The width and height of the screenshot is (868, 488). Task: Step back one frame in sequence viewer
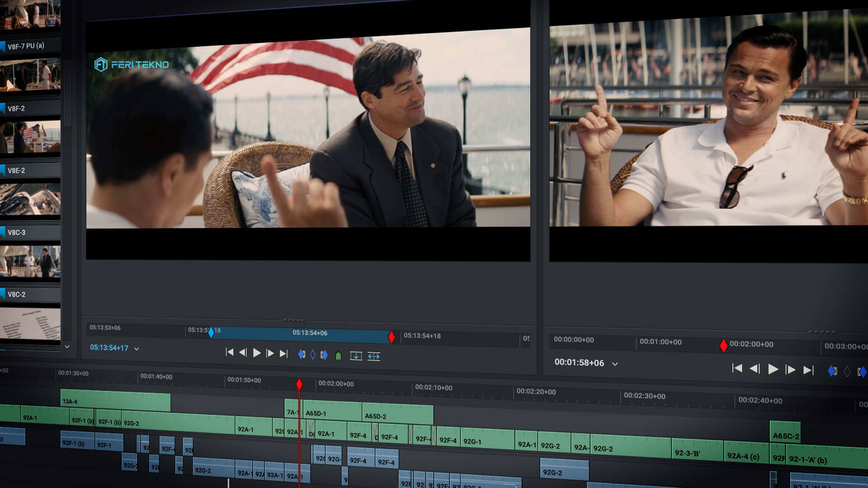point(755,369)
